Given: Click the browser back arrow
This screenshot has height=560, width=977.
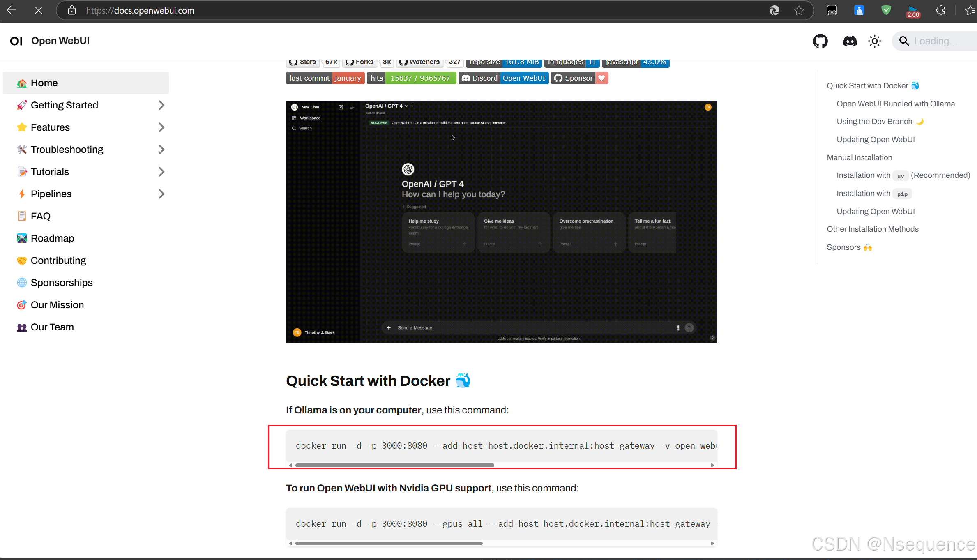Looking at the screenshot, I should [x=12, y=10].
